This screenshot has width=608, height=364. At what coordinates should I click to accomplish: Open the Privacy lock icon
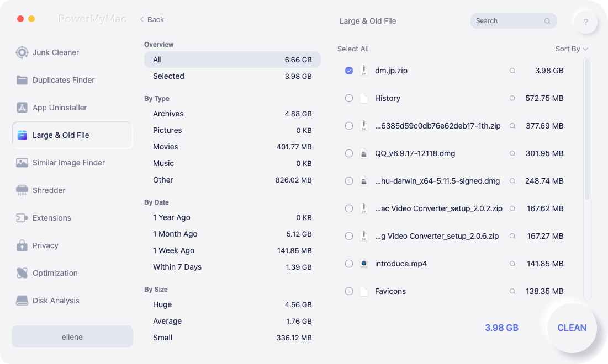coord(22,245)
